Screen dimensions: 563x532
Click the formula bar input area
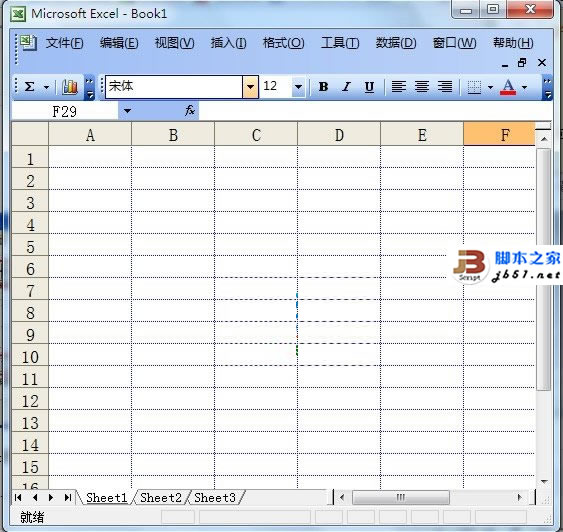375,111
